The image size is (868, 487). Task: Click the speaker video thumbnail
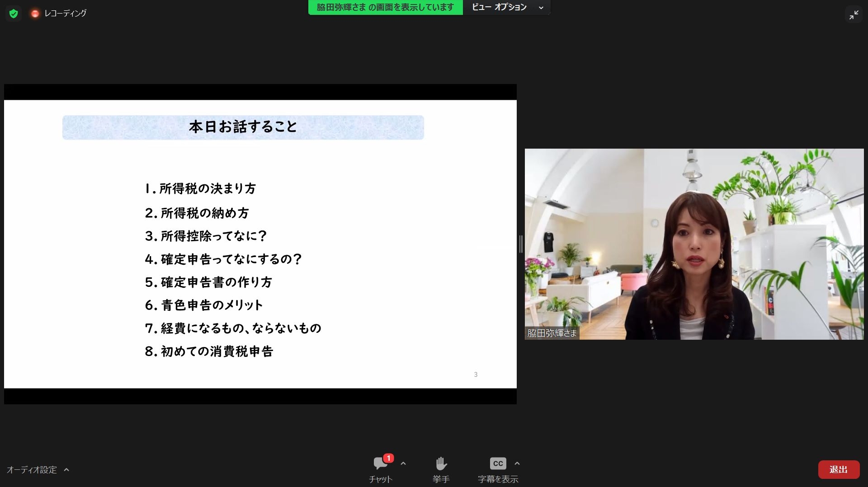click(x=694, y=244)
